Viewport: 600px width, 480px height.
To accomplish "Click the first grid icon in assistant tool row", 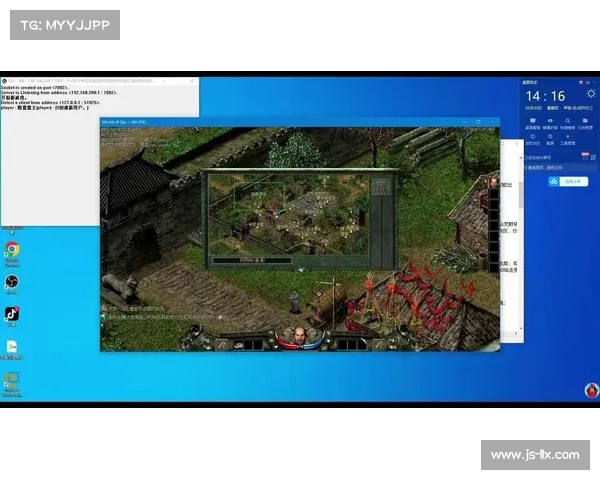I will click(532, 121).
